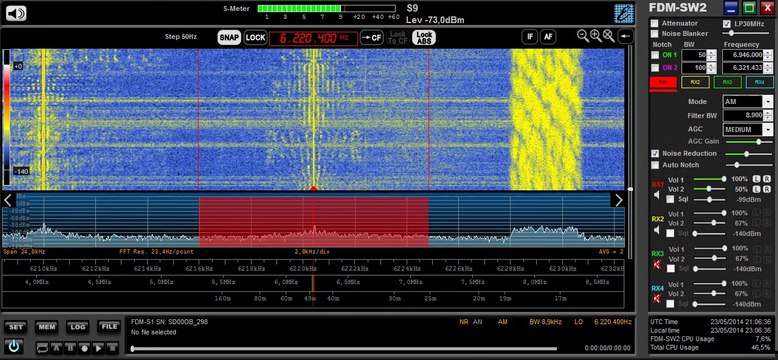Enable RX2 squelch Sql checkbox

click(670, 234)
